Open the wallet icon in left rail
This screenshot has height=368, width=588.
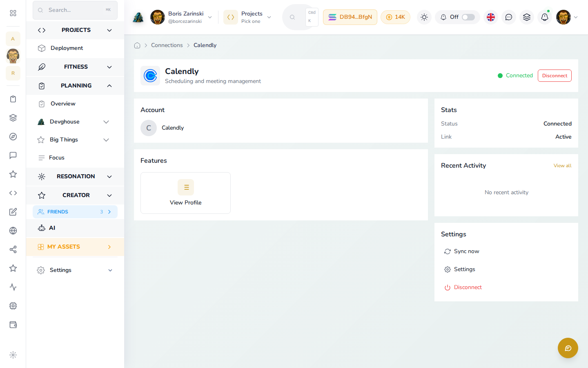13,325
